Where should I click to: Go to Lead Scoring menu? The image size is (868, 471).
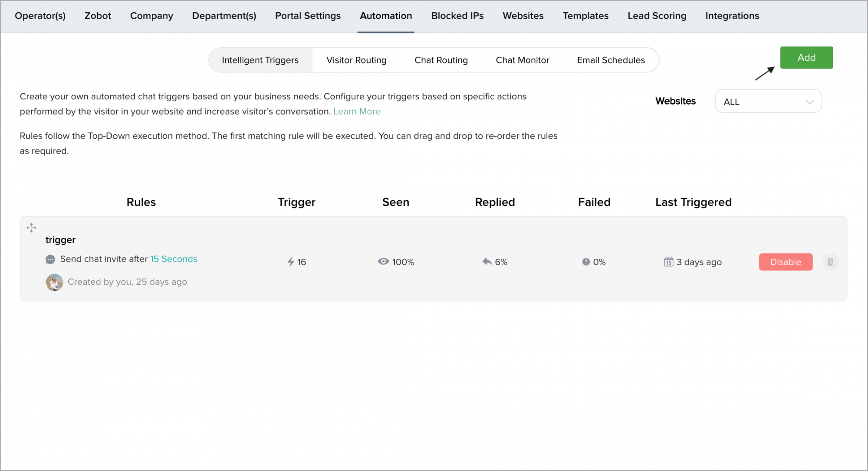(x=657, y=16)
